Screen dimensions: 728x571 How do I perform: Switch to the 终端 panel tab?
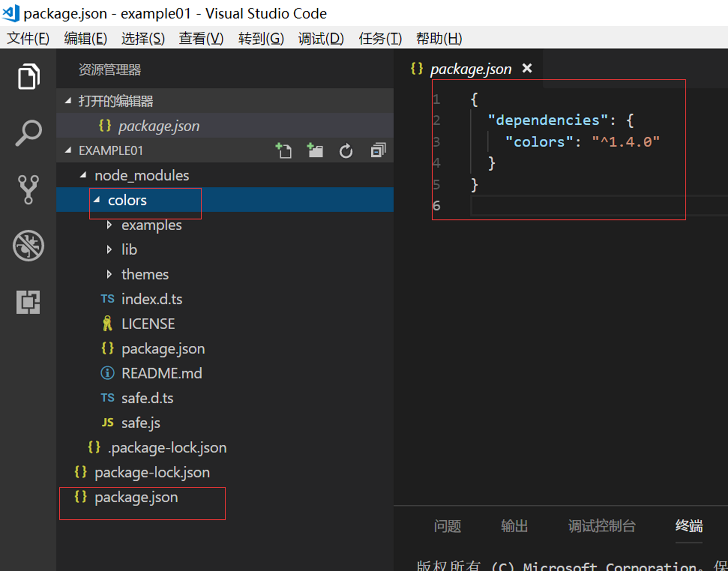(x=689, y=526)
